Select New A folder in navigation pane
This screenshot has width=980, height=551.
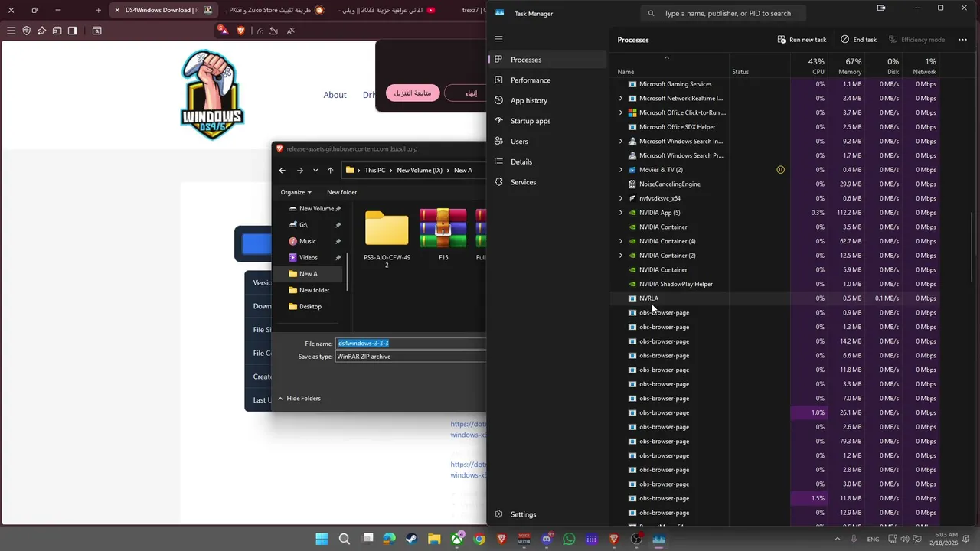pos(308,274)
